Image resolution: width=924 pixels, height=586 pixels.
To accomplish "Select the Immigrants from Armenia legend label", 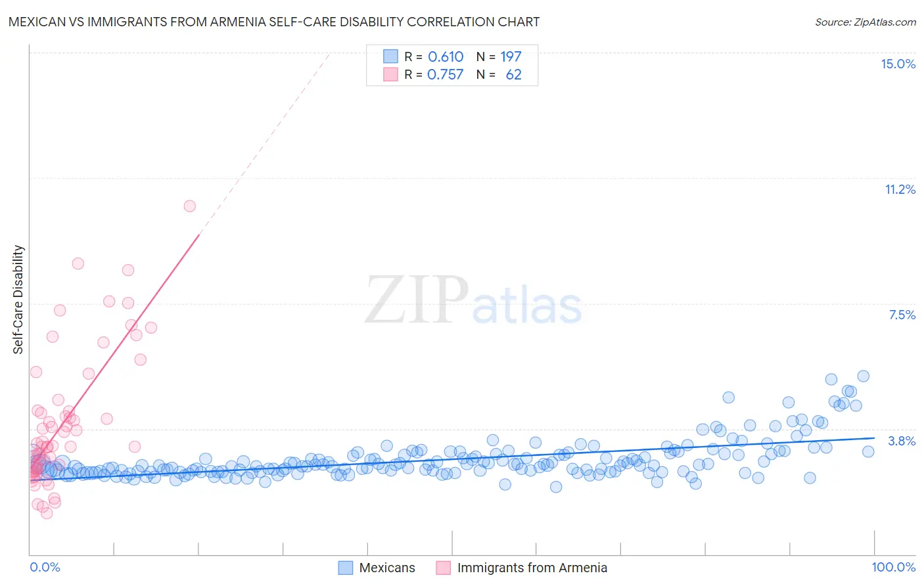I will click(x=532, y=568).
